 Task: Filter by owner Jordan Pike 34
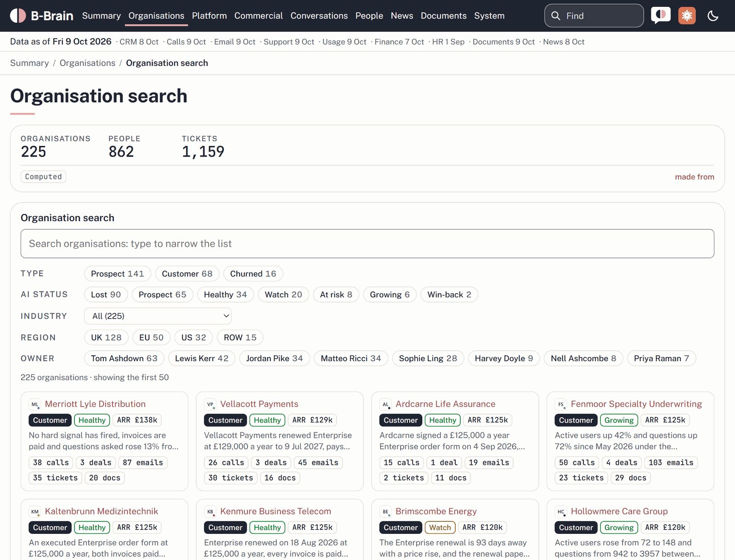coord(275,358)
